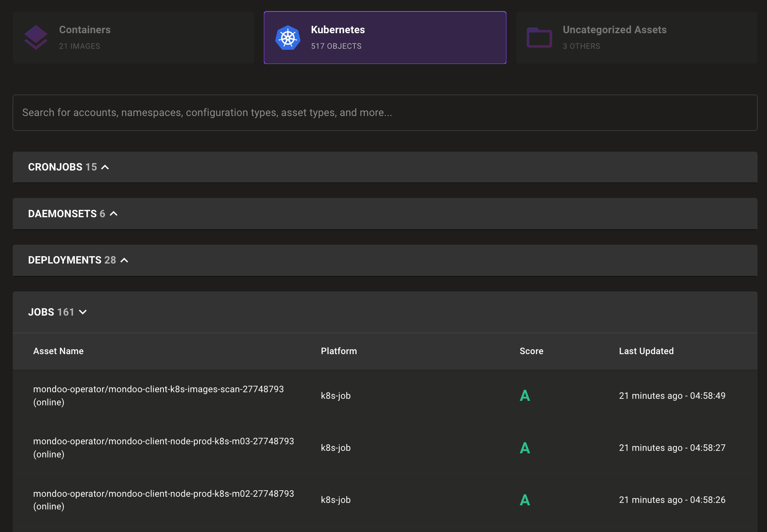
Task: Expand the DAEMONSETS section chevron
Action: pos(114,214)
